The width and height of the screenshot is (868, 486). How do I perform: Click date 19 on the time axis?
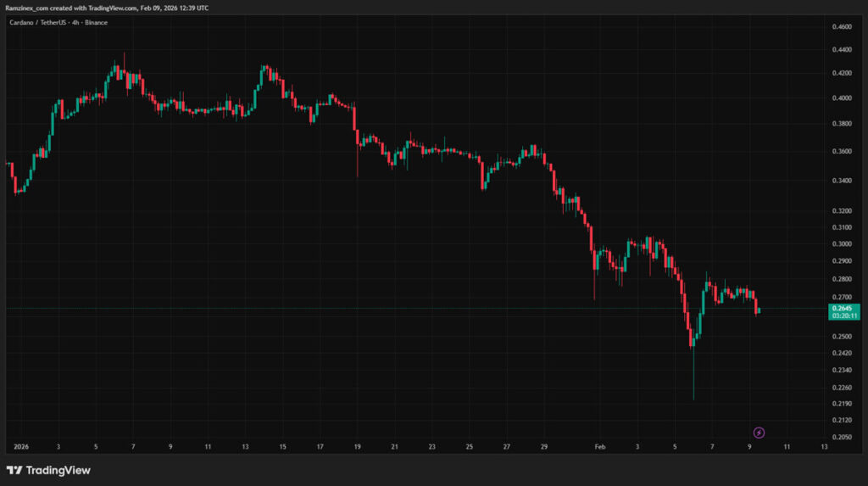coord(358,446)
